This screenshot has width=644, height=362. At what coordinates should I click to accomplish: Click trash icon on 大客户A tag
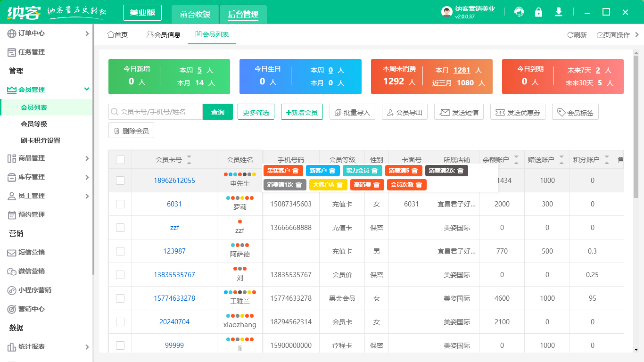[x=339, y=185]
